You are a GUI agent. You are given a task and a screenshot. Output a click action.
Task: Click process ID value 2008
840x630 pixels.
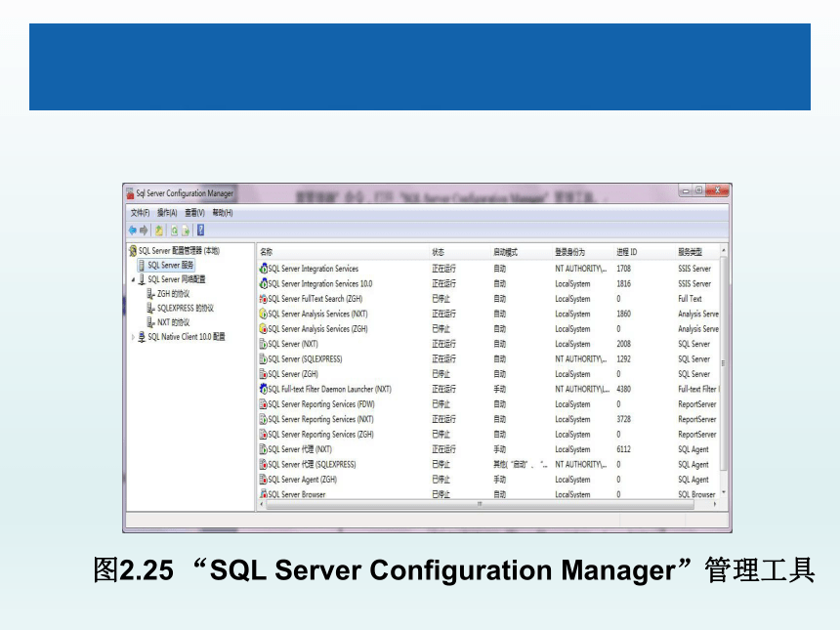(623, 344)
